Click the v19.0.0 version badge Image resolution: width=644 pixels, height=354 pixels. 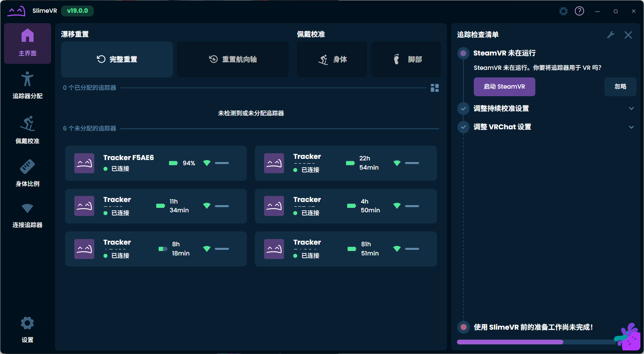(78, 11)
